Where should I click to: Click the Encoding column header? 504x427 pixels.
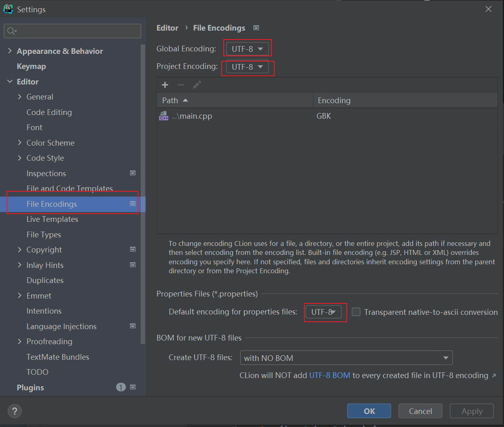tap(405, 100)
